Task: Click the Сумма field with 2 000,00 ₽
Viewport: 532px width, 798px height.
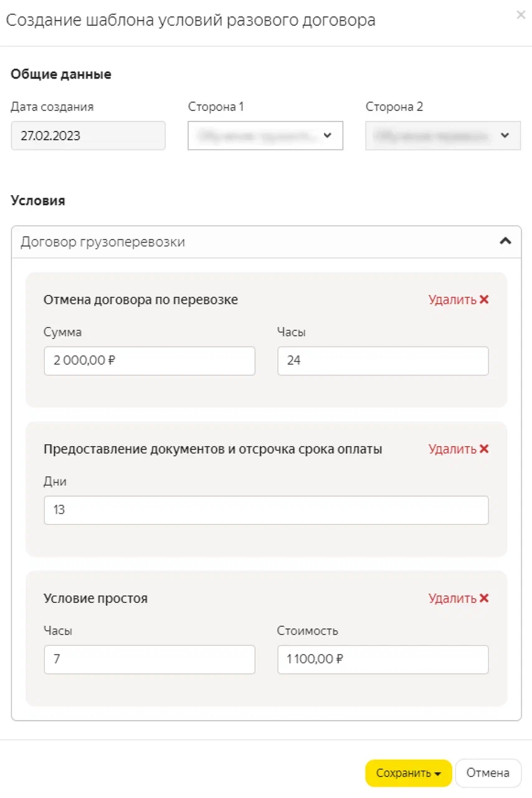Action: (x=150, y=361)
